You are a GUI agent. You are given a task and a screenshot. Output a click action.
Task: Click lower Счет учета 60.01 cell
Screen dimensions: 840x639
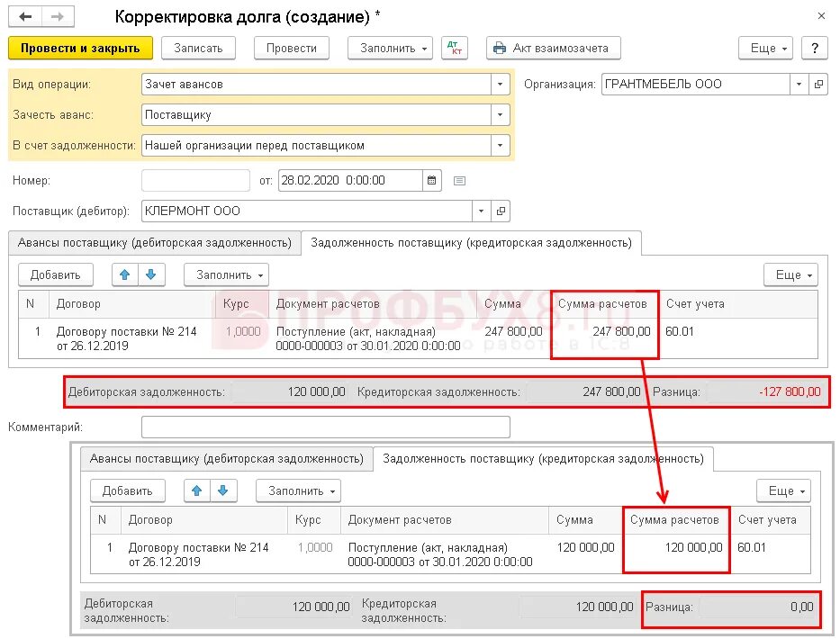pos(771,553)
